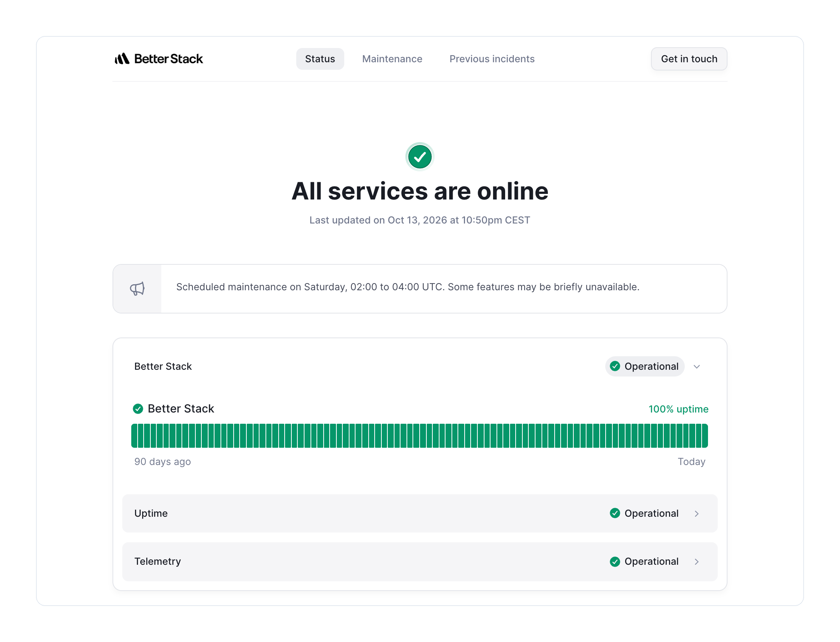Click the large green checkmark status icon
This screenshot has width=840, height=642.
[x=420, y=157]
